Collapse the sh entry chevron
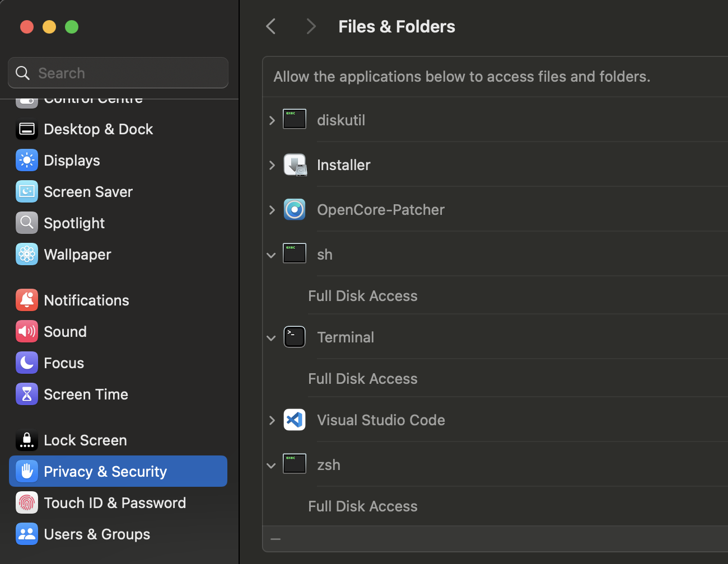Screen dimensions: 728x564 click(x=272, y=255)
